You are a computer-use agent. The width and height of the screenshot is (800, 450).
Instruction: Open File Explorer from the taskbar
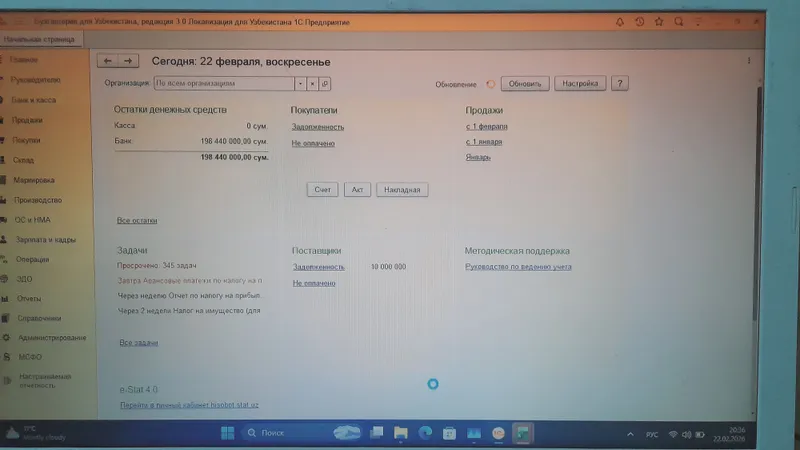point(401,433)
